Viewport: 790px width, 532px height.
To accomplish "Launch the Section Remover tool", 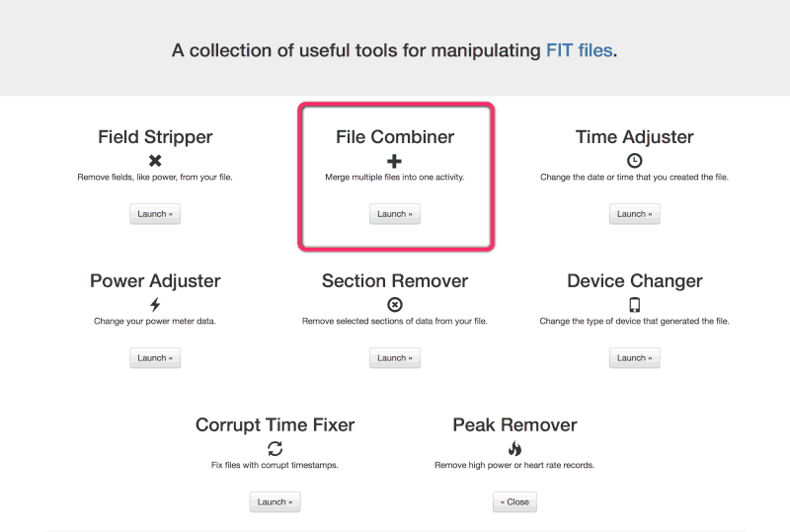I will click(x=395, y=358).
